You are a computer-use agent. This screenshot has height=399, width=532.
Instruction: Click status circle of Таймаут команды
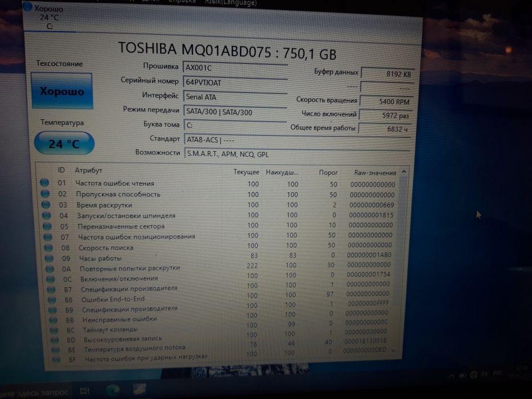[54, 330]
